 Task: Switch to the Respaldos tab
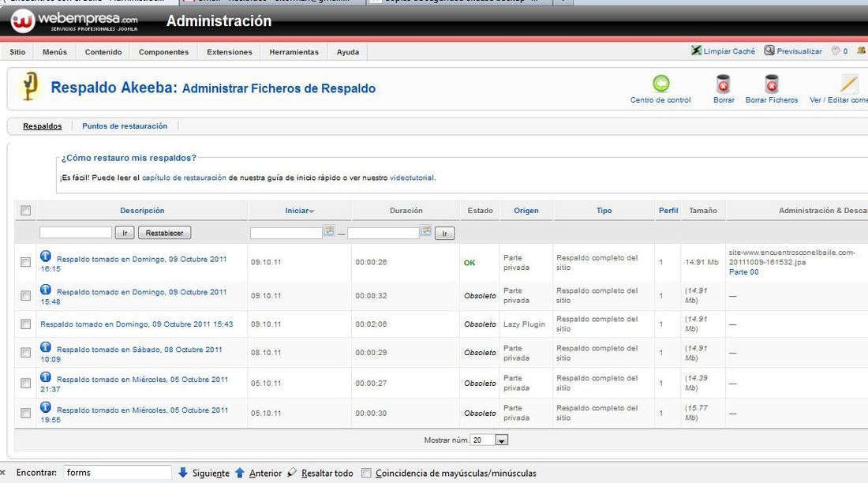[42, 125]
